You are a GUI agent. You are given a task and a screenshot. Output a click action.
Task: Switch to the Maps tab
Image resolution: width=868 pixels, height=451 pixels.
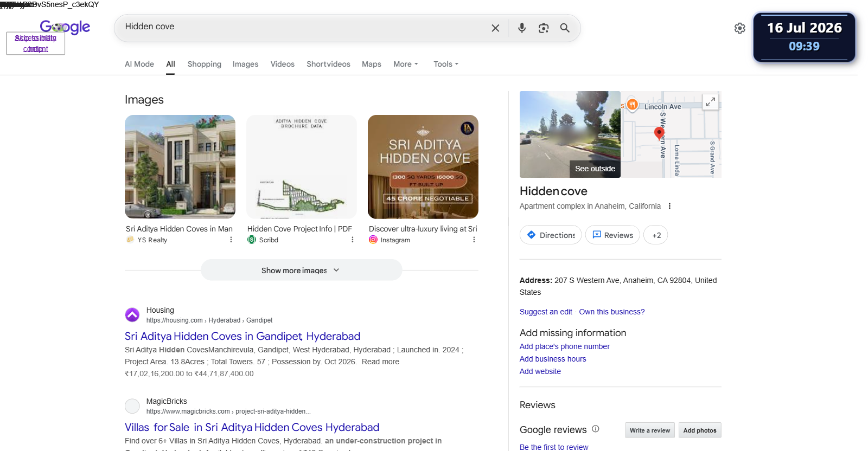[372, 64]
